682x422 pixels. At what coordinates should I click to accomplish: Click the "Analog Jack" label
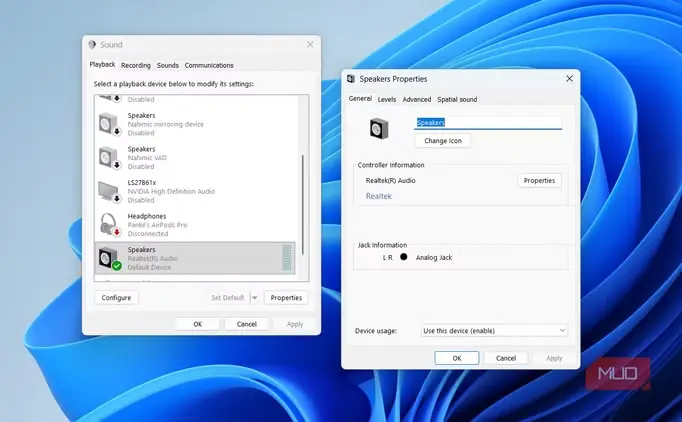tap(434, 258)
